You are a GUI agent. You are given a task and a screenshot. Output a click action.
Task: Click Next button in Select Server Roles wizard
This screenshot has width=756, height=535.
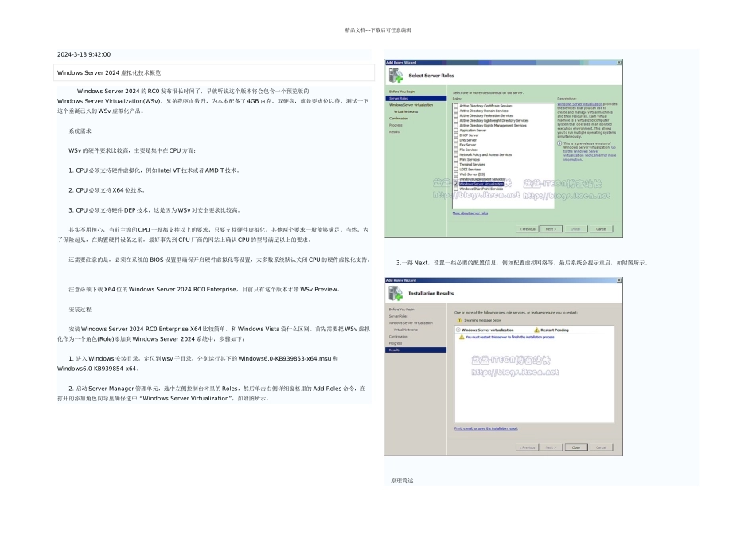(551, 229)
